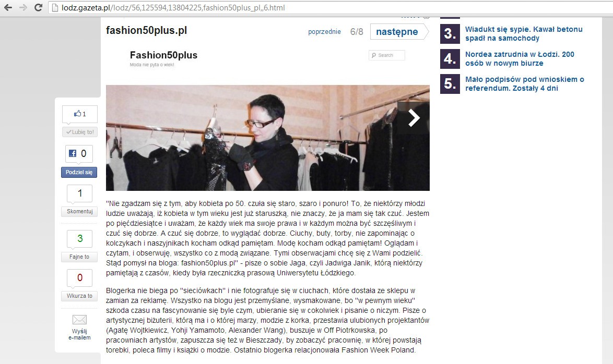Click the magnifier icon in Search box
This screenshot has height=364, width=613.
pos(374,55)
